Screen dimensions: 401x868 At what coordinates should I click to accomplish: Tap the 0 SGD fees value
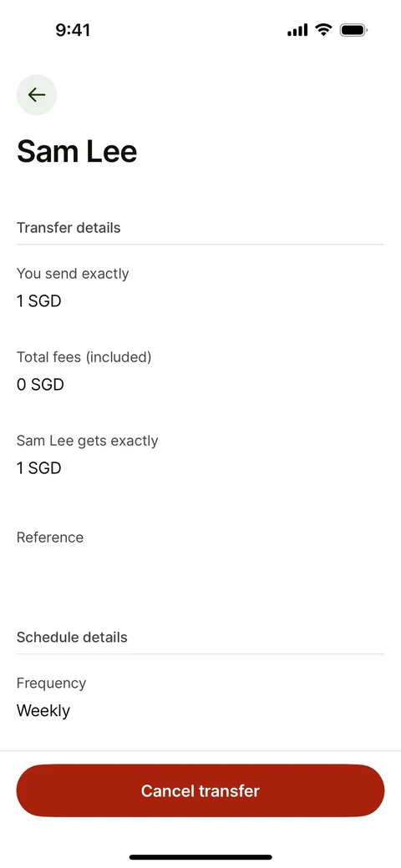click(40, 384)
